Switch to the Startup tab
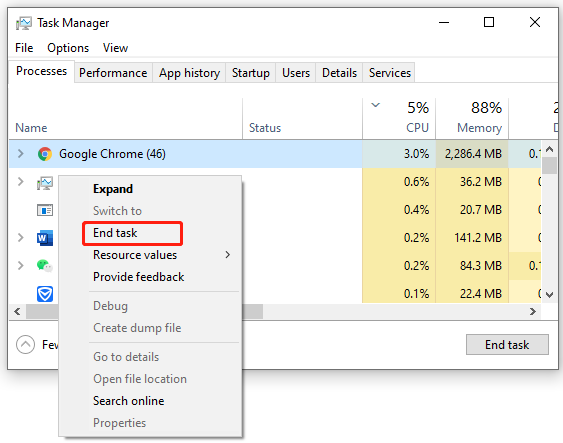Image resolution: width=563 pixels, height=443 pixels. pyautogui.click(x=251, y=73)
